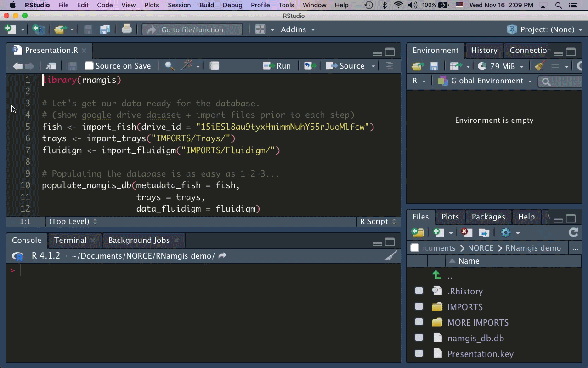Tick the select-all files checkbox

point(415,248)
